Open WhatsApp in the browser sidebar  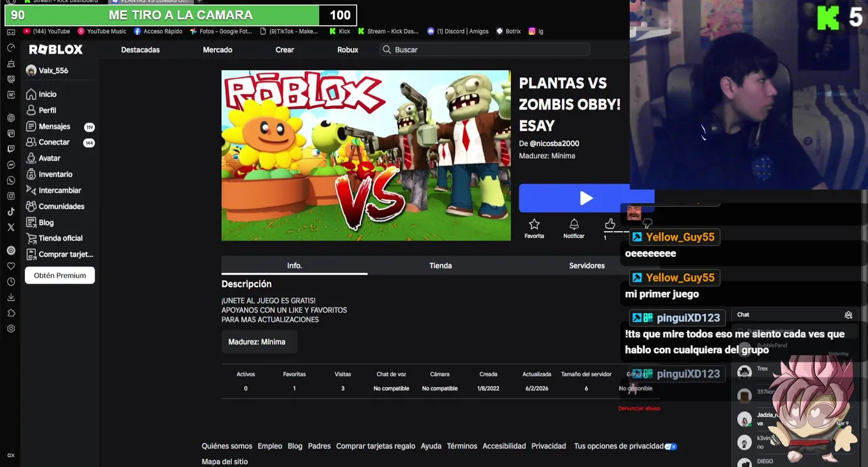coord(11,180)
